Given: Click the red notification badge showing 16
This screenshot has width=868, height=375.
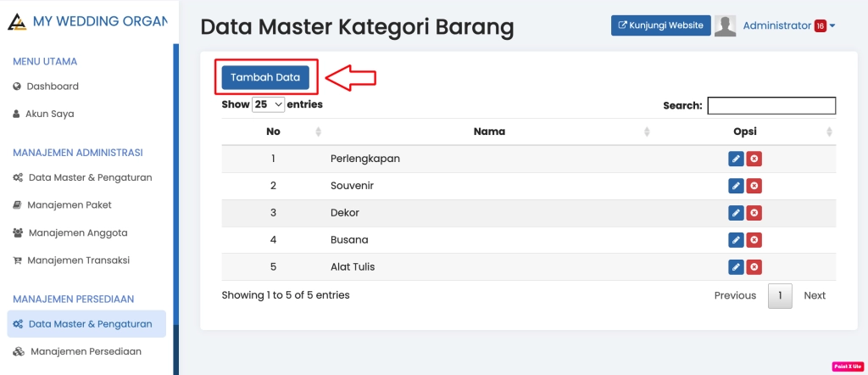Looking at the screenshot, I should [x=820, y=25].
